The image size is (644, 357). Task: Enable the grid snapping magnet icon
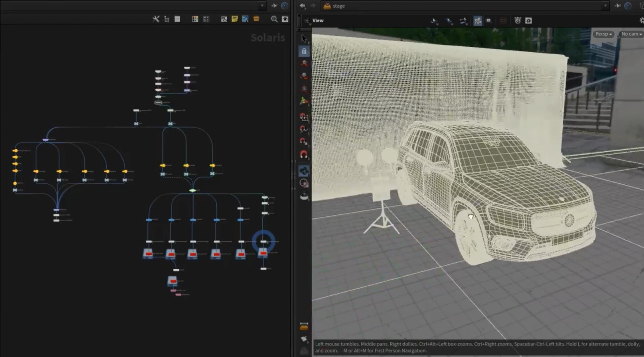click(x=304, y=117)
